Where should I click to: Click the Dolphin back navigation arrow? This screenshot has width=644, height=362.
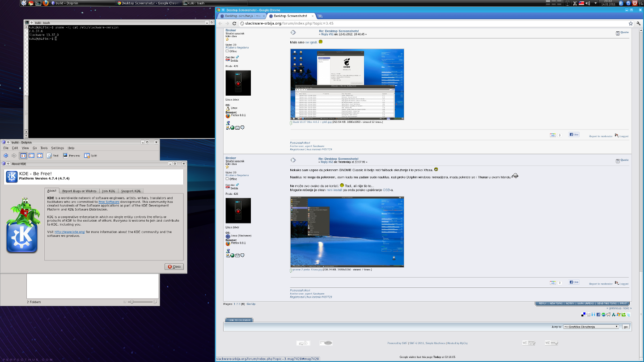[x=6, y=156]
